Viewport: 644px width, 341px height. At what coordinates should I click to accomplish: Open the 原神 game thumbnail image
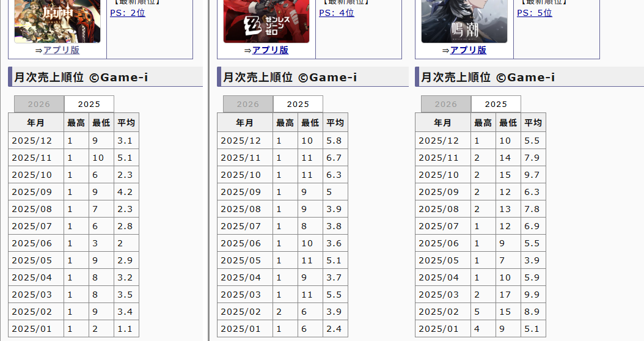point(57,21)
